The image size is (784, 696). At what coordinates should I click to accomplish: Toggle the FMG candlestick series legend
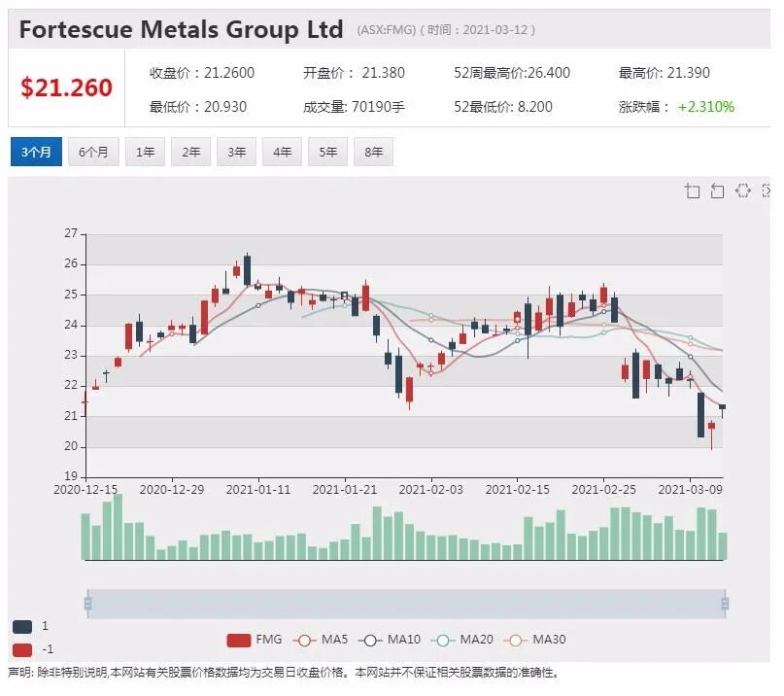click(x=255, y=640)
